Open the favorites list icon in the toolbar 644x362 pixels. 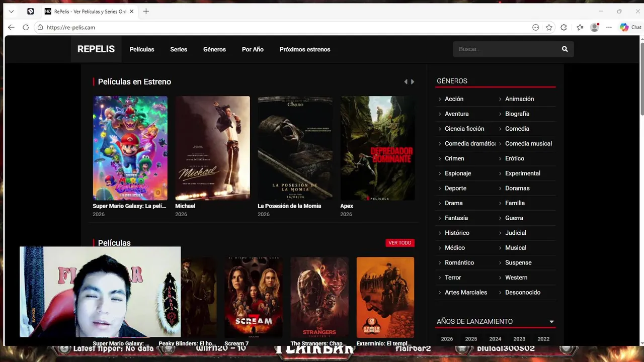580,28
